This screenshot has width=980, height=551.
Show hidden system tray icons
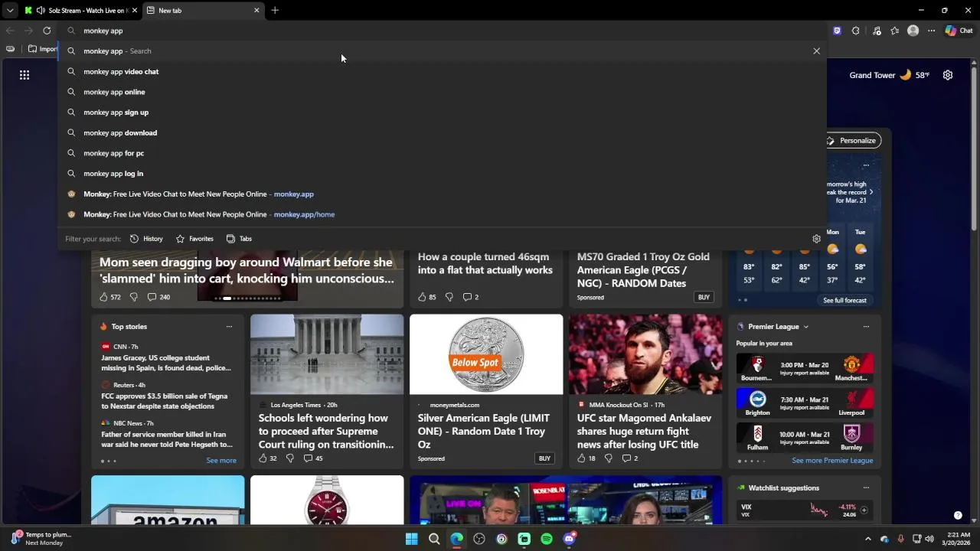coord(867,539)
